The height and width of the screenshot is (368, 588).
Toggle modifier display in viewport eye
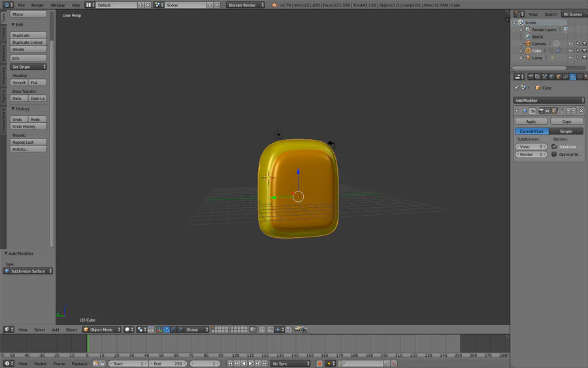[x=547, y=111]
